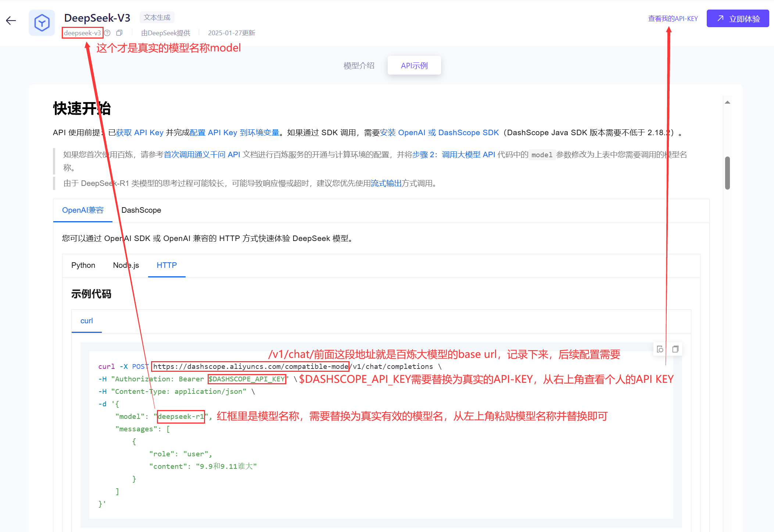Show the Python code sample tab

point(83,265)
